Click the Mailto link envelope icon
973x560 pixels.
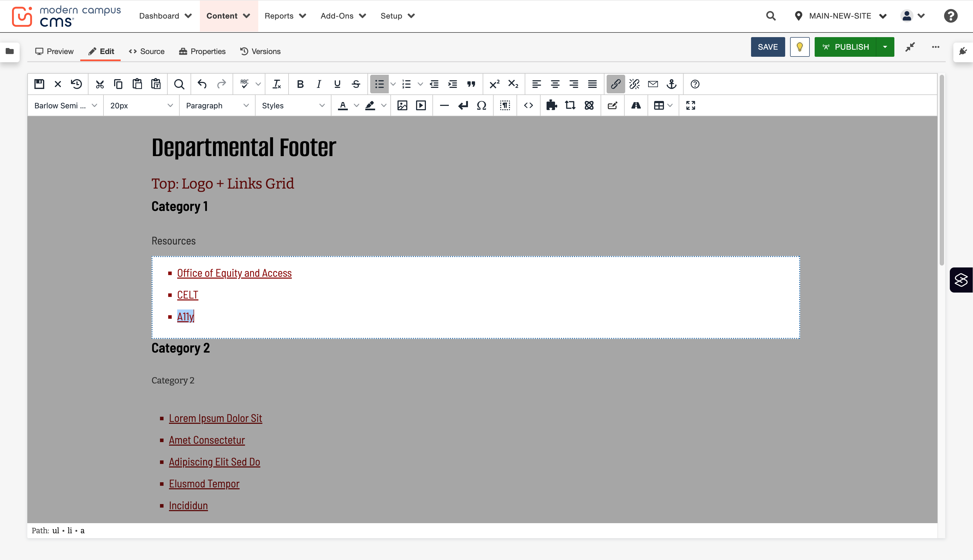(652, 84)
